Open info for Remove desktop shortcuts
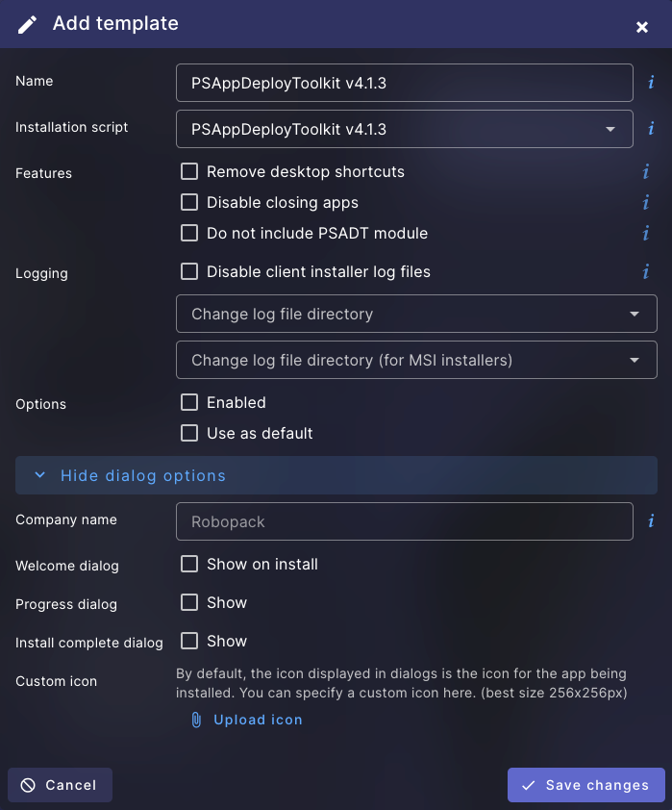The width and height of the screenshot is (672, 810). pyautogui.click(x=646, y=171)
